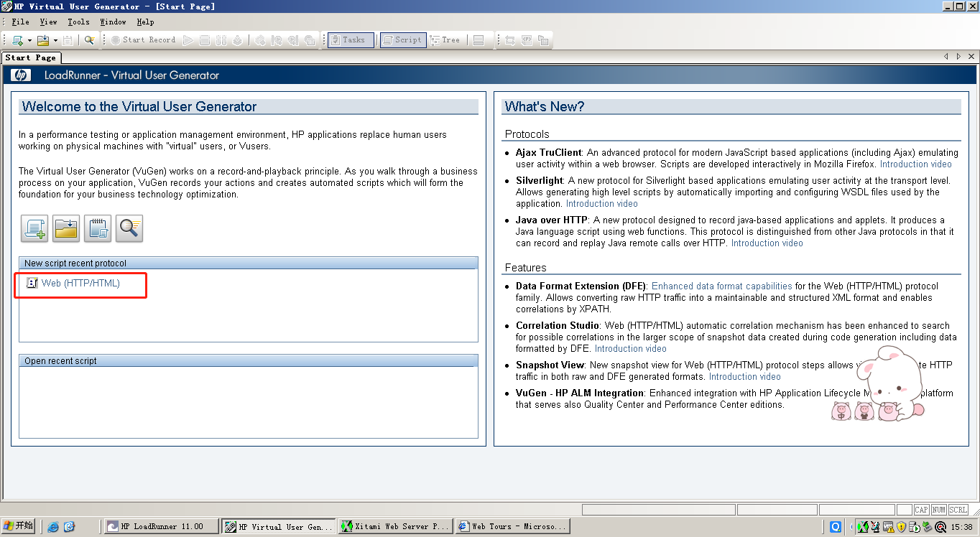
Task: Open the Window menu
Action: 113,22
